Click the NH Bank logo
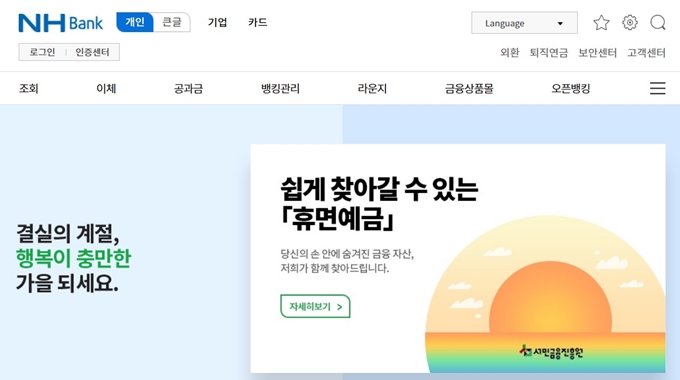Image resolution: width=680 pixels, height=380 pixels. [x=60, y=23]
